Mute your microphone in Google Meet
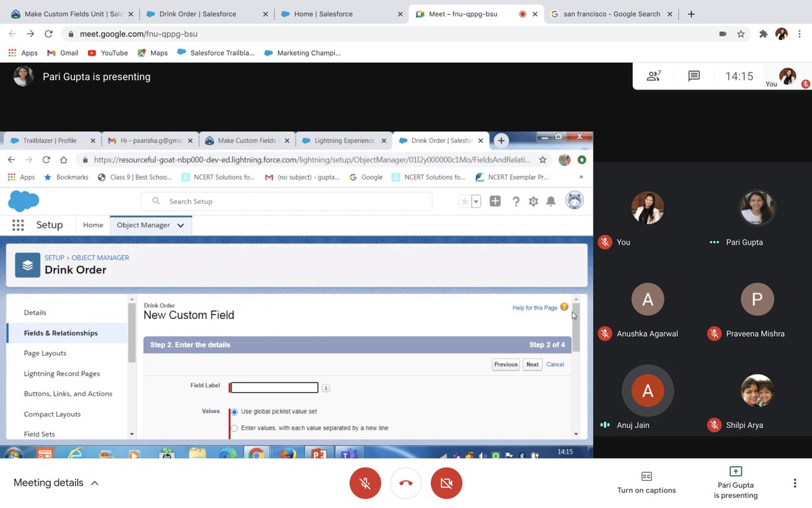The image size is (812, 508). 365,483
